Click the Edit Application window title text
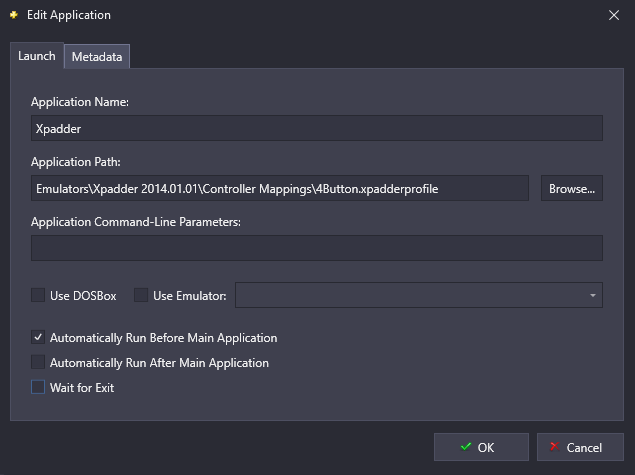Screen dimensions: 635x475 pos(69,15)
